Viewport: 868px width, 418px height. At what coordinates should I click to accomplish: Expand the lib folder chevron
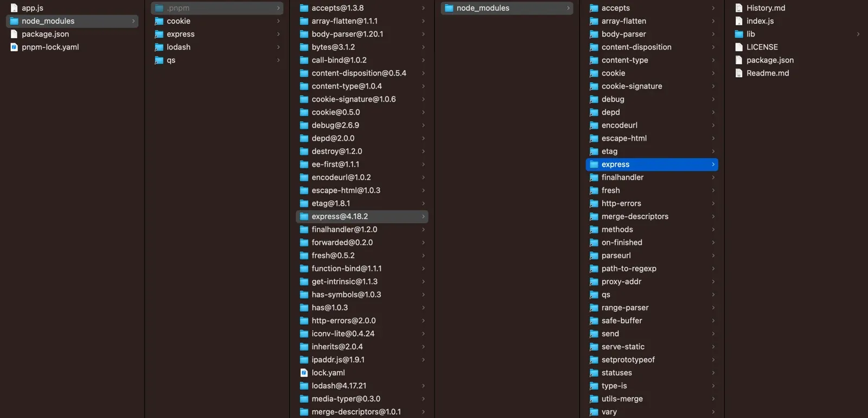pyautogui.click(x=858, y=34)
